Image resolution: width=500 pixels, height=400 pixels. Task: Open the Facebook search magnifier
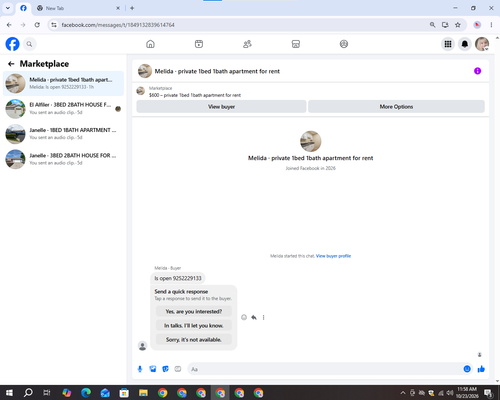[x=29, y=44]
